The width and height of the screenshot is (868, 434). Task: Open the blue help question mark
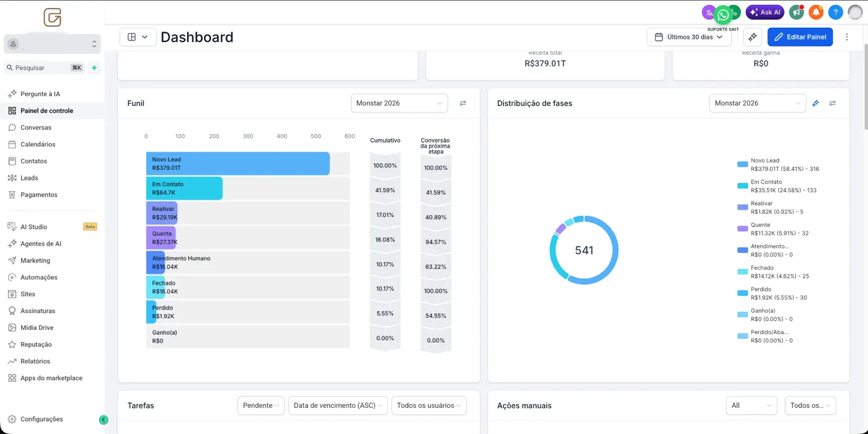click(x=836, y=12)
